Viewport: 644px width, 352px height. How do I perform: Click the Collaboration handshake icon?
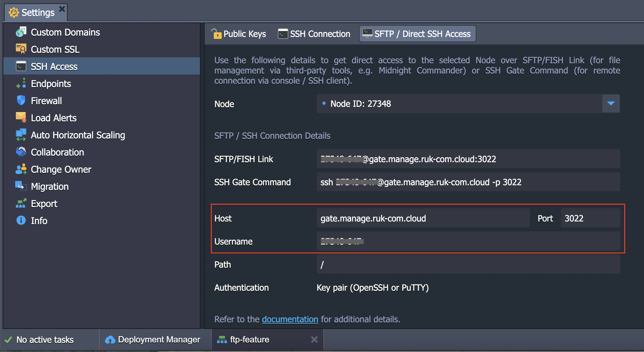pyautogui.click(x=21, y=152)
